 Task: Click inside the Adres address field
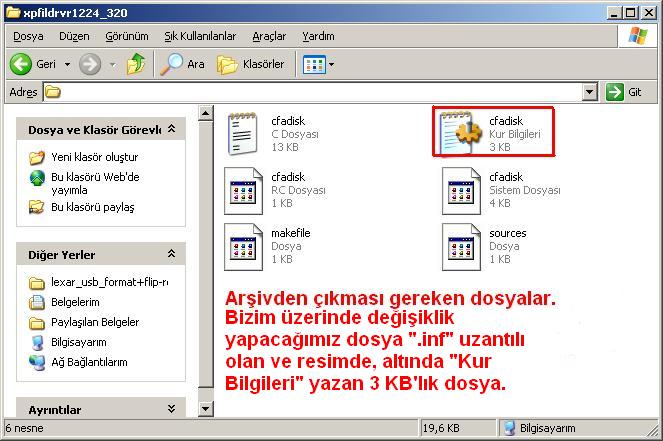(320, 92)
